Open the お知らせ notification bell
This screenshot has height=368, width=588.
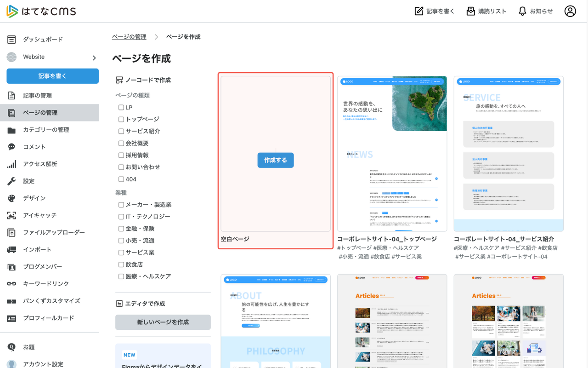536,11
